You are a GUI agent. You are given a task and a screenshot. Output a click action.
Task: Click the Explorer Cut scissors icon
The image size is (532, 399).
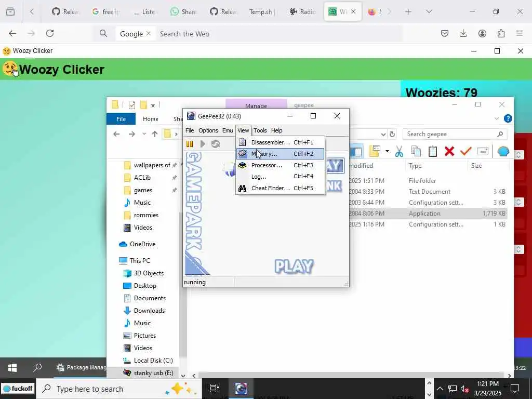[x=399, y=151]
